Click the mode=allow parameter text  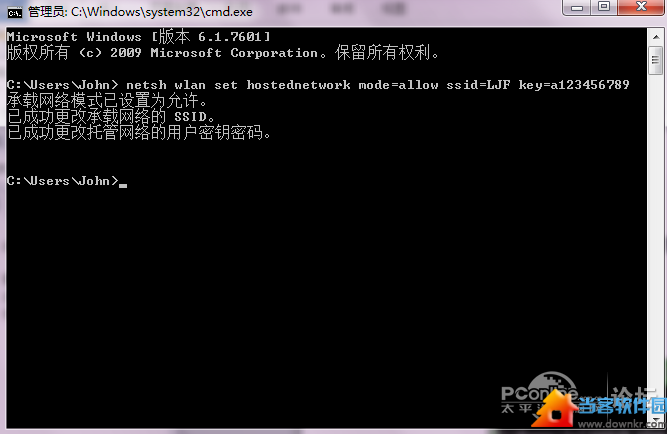tap(398, 85)
